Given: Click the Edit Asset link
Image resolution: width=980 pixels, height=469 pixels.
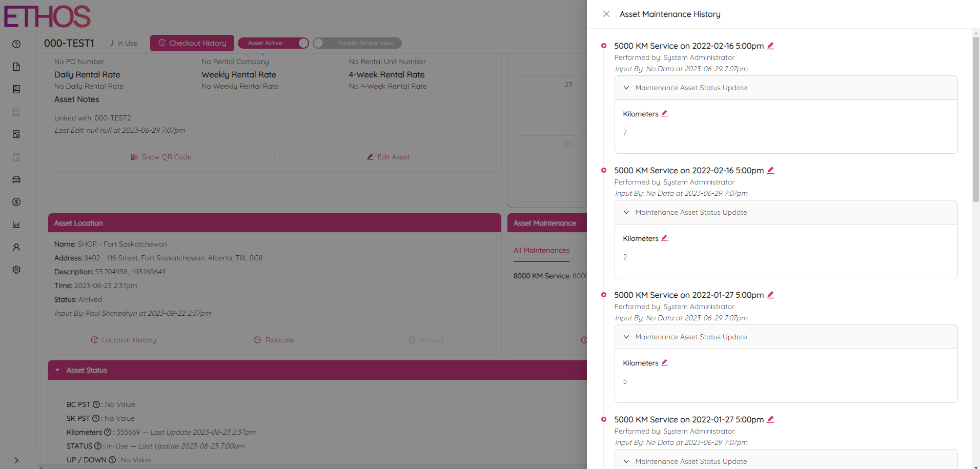Looking at the screenshot, I should point(388,157).
